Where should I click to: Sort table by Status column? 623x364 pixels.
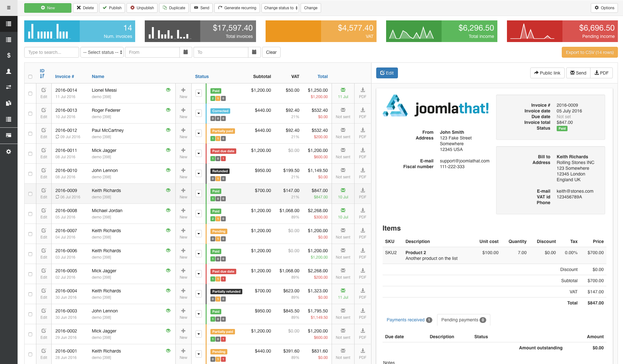pyautogui.click(x=202, y=76)
